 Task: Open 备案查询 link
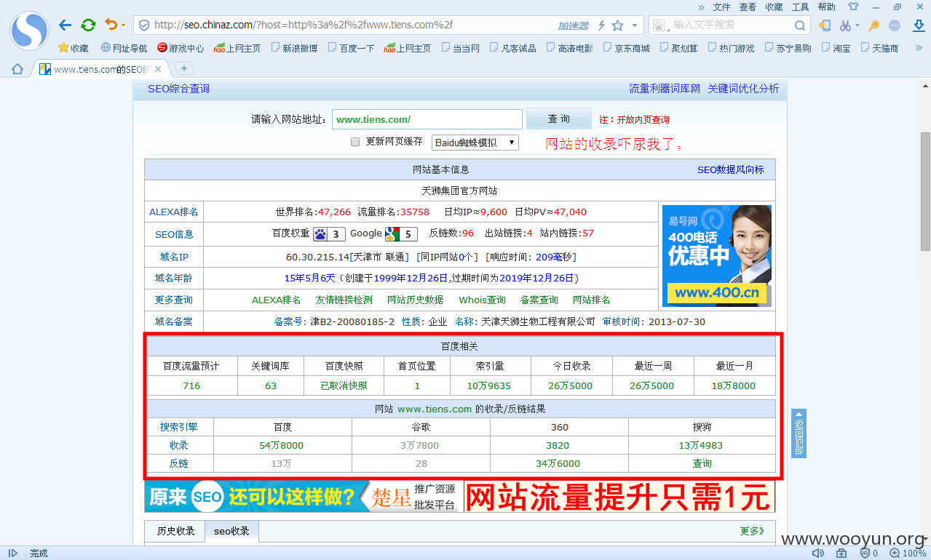pyautogui.click(x=539, y=300)
